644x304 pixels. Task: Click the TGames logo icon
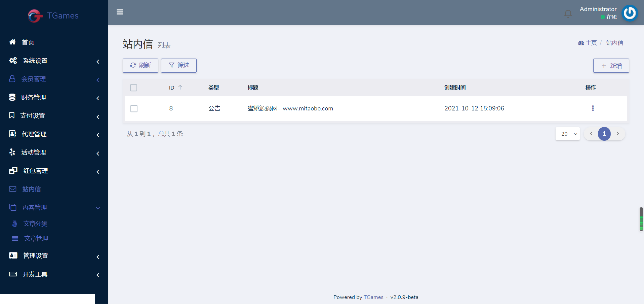click(x=35, y=16)
